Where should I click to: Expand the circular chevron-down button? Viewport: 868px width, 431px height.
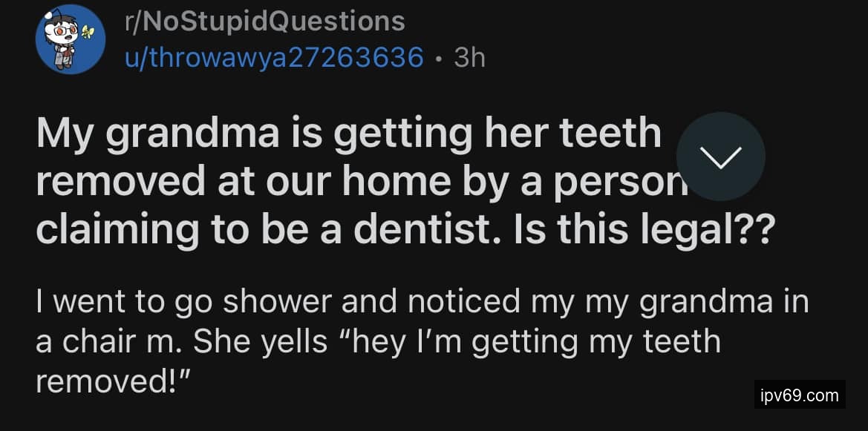click(x=720, y=156)
